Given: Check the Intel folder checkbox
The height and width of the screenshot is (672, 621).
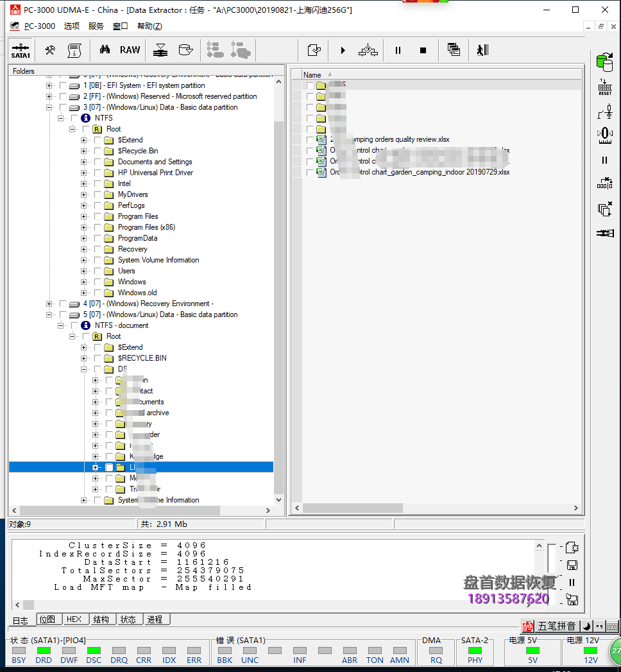Looking at the screenshot, I should coord(98,184).
